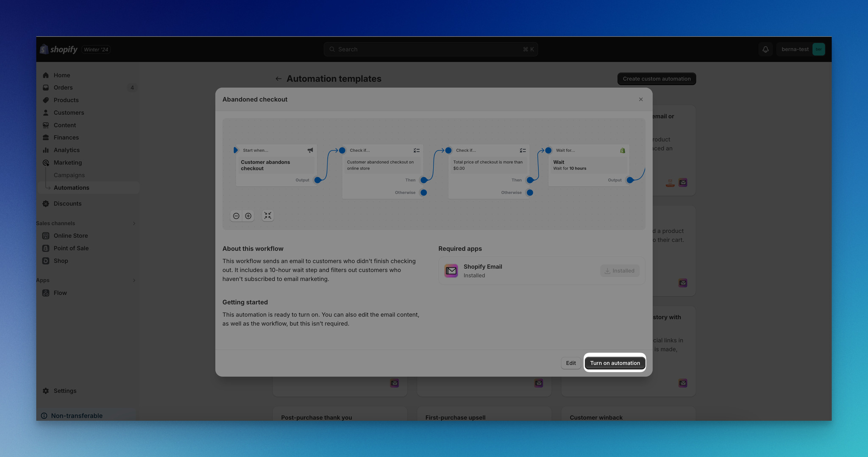Click the Marketing target icon

click(x=46, y=163)
